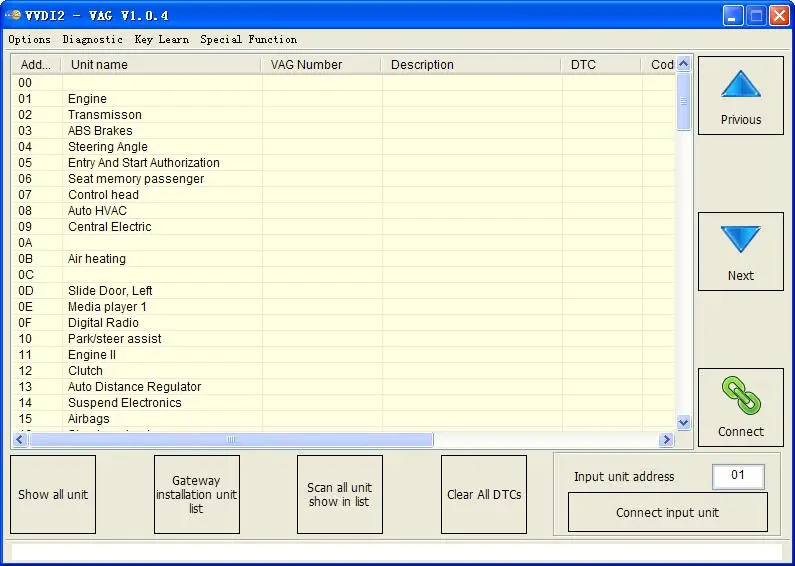Image resolution: width=795 pixels, height=566 pixels.
Task: Select the Seat memory passenger row
Action: click(x=344, y=179)
